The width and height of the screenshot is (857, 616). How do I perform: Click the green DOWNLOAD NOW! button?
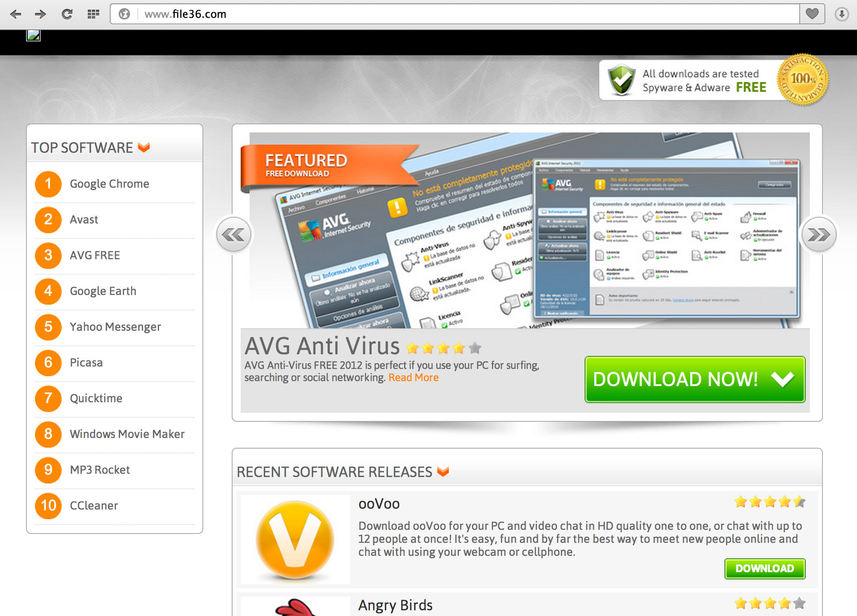tap(695, 380)
